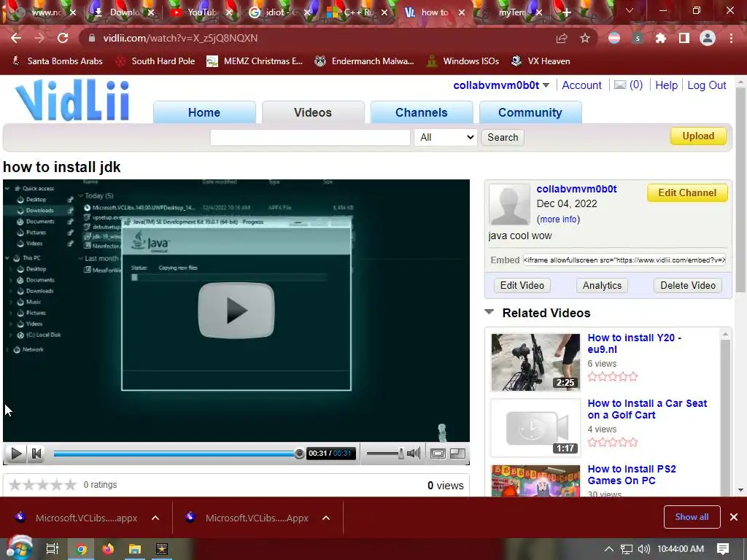
Task: Open the Videos tab
Action: click(313, 112)
